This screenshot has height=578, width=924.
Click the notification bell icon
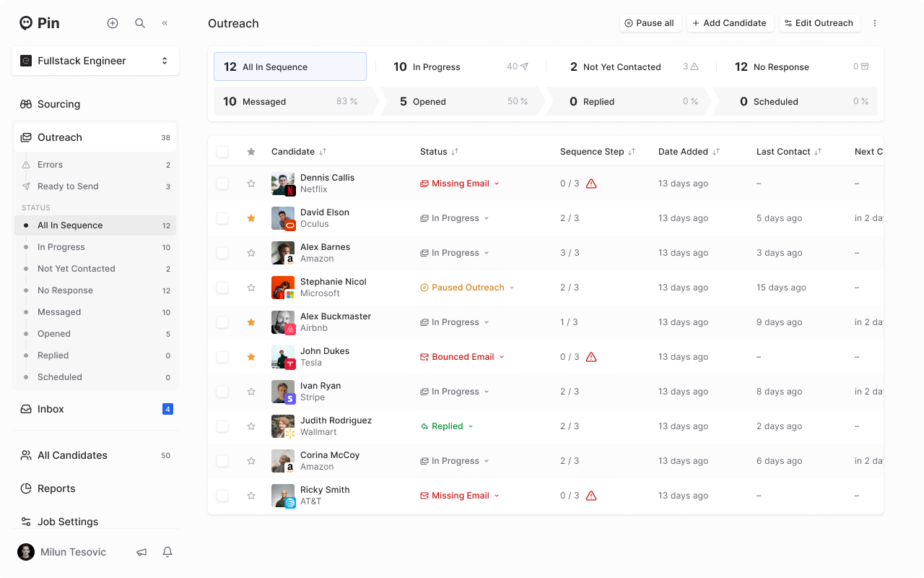coord(167,552)
